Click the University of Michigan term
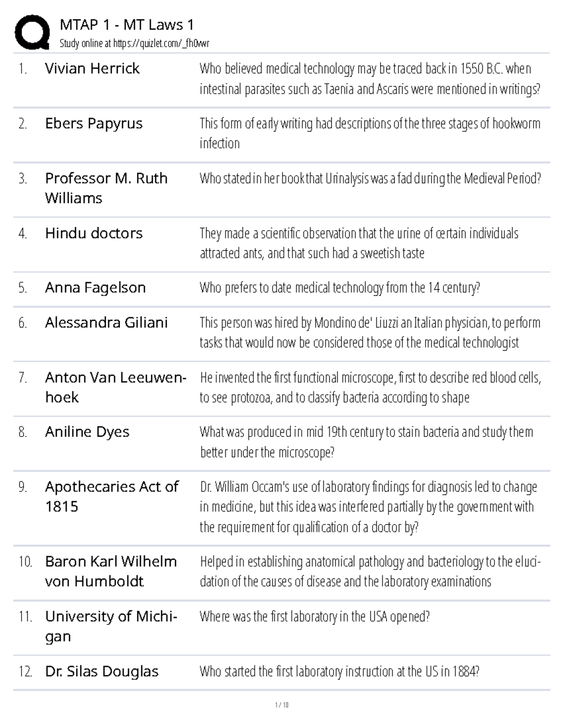 point(111,626)
